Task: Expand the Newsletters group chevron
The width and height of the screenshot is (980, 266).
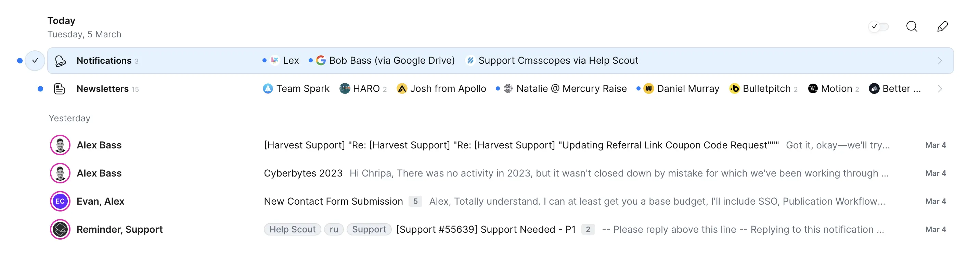Action: 940,89
